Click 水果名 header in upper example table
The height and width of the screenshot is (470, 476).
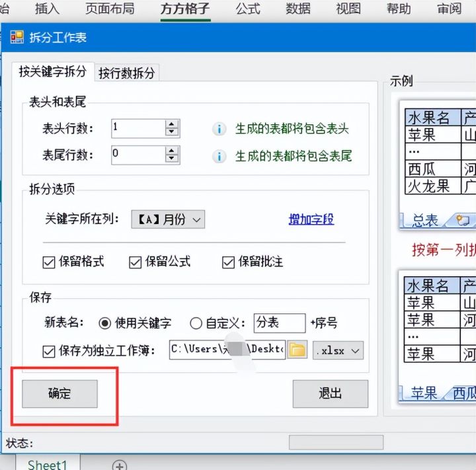[433, 117]
